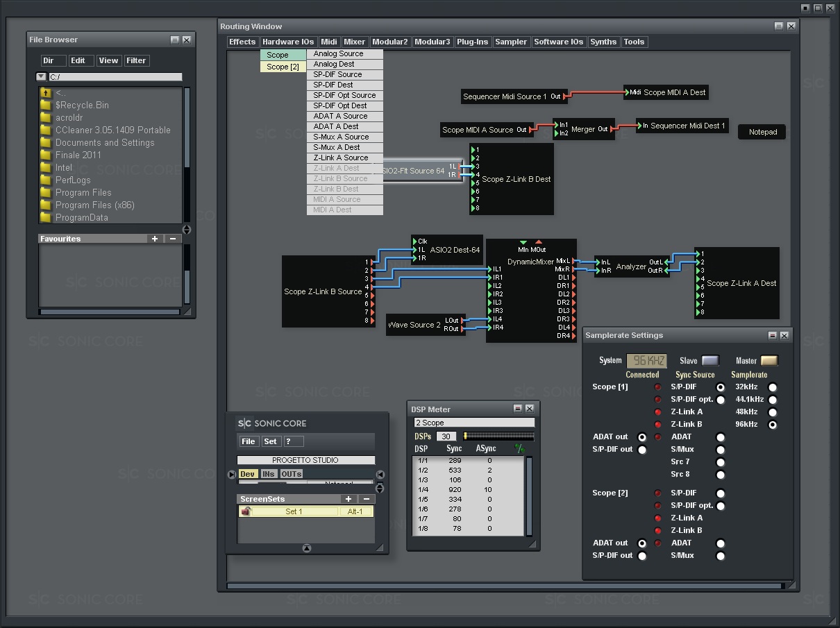Click the MOut red connector on DynamicMixer
Viewport: 840px width, 628px height.
(539, 242)
